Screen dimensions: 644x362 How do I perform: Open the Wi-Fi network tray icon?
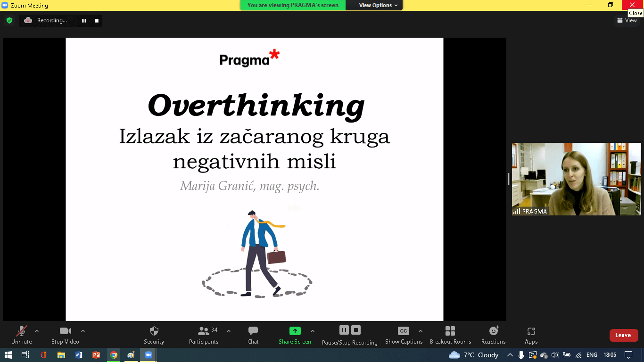coord(578,355)
